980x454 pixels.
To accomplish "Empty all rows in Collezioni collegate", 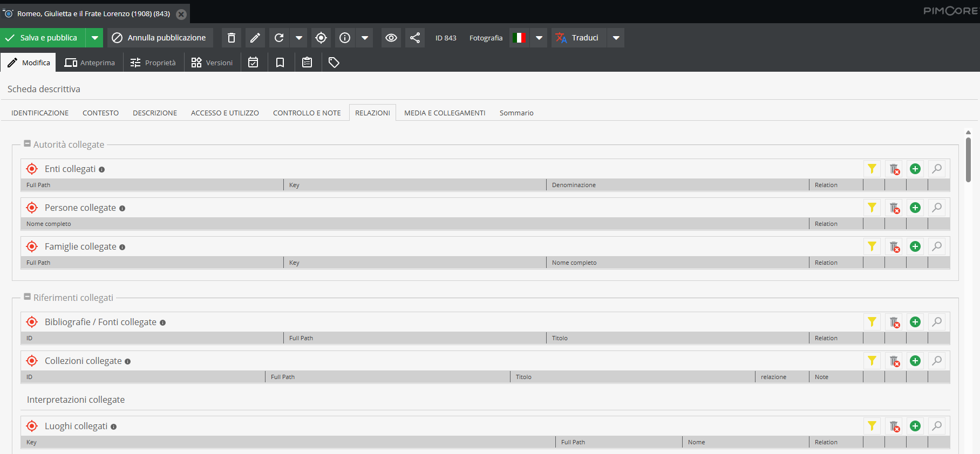I will 894,361.
